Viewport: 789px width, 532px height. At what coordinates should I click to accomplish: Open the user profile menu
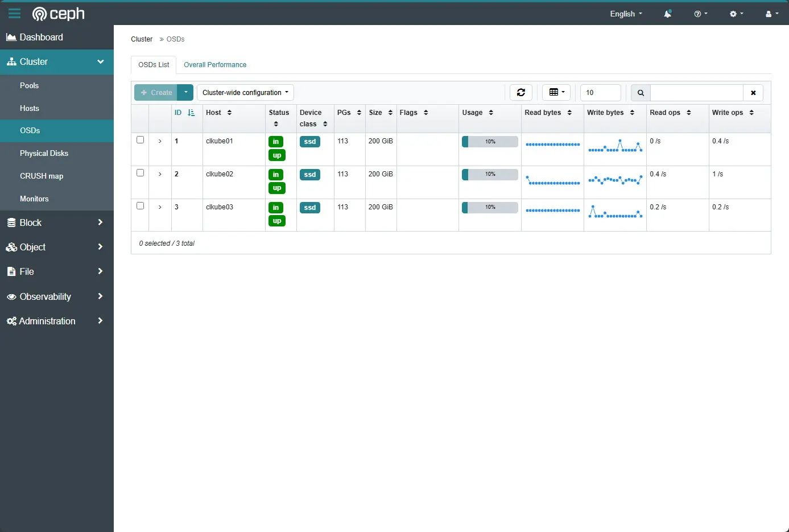(x=771, y=14)
